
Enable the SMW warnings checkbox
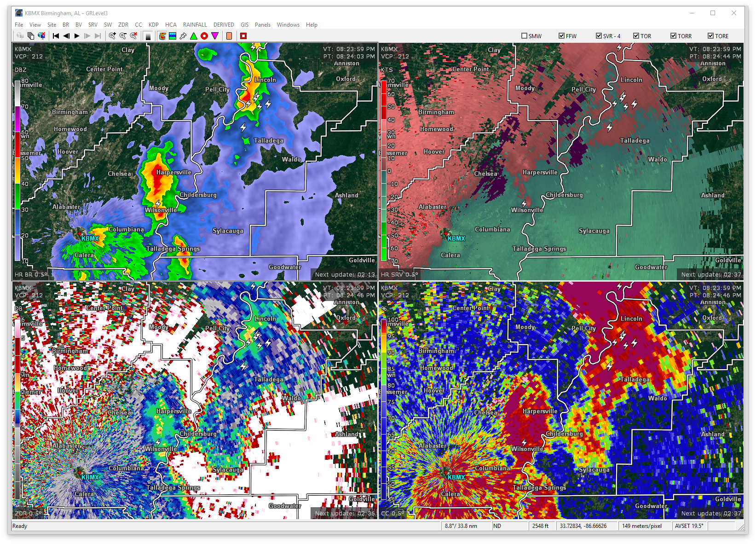pos(524,35)
